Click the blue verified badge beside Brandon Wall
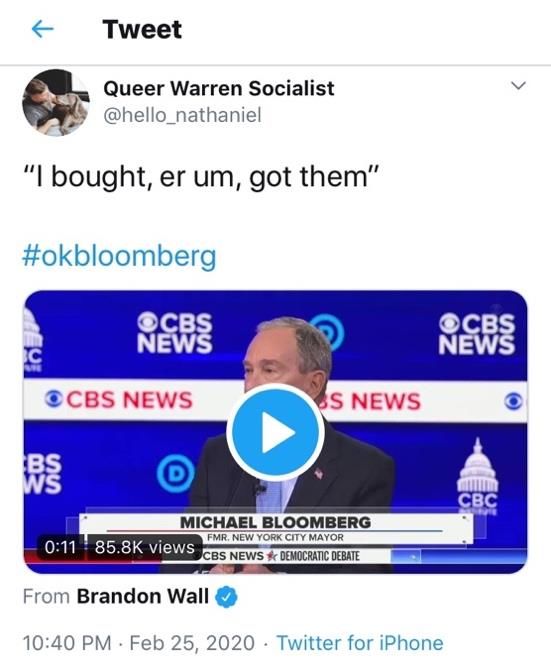 (x=226, y=597)
